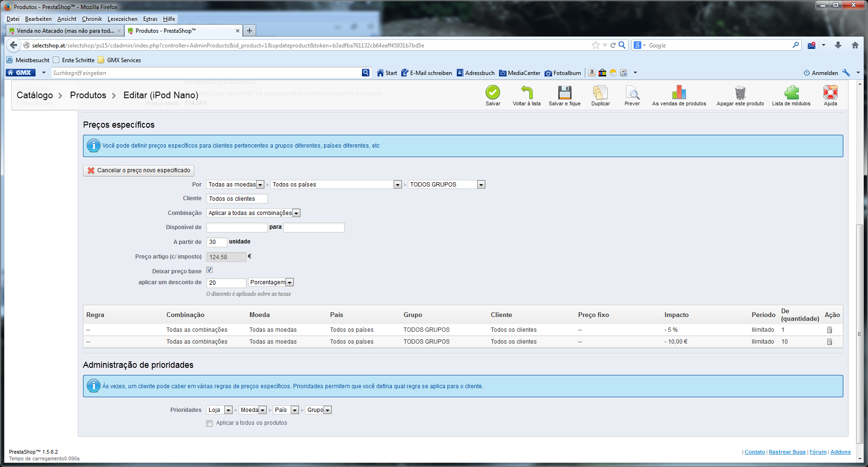Click the A partir de quantity field
Viewport: 868px width, 467px height.
click(217, 242)
